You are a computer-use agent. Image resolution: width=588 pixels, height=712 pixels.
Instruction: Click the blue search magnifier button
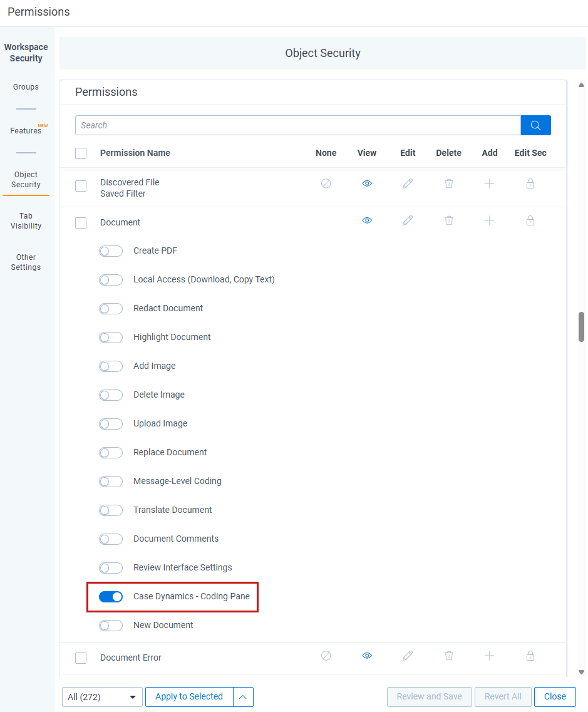535,125
